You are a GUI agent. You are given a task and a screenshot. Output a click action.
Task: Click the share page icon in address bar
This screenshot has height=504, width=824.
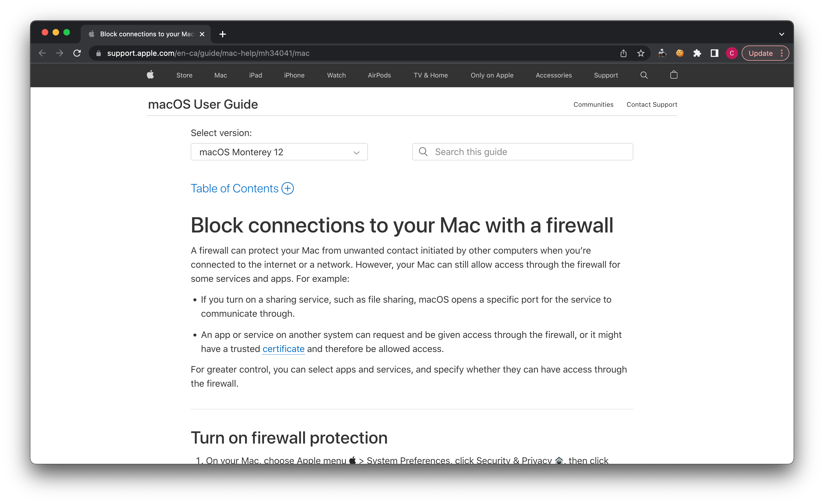[x=623, y=53]
